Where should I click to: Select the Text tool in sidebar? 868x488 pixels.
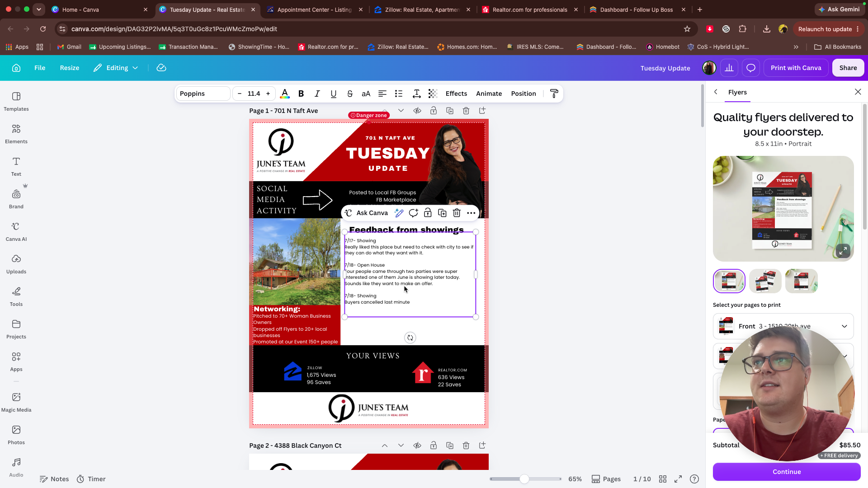click(x=16, y=166)
